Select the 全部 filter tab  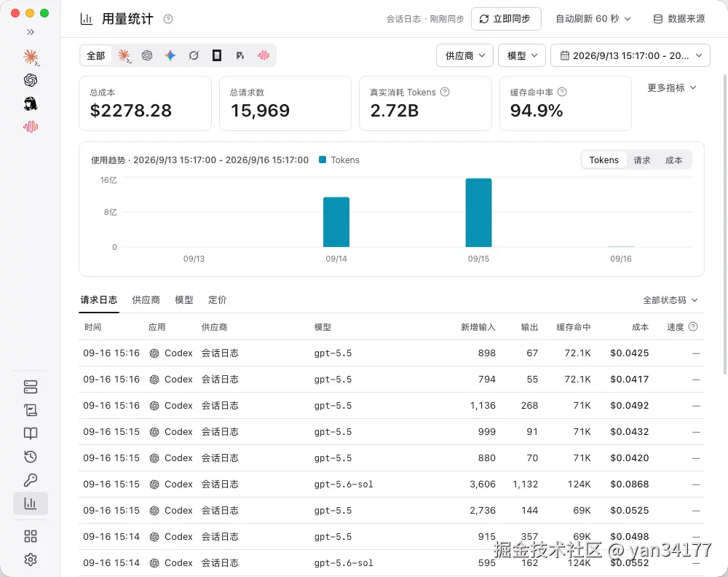point(95,56)
